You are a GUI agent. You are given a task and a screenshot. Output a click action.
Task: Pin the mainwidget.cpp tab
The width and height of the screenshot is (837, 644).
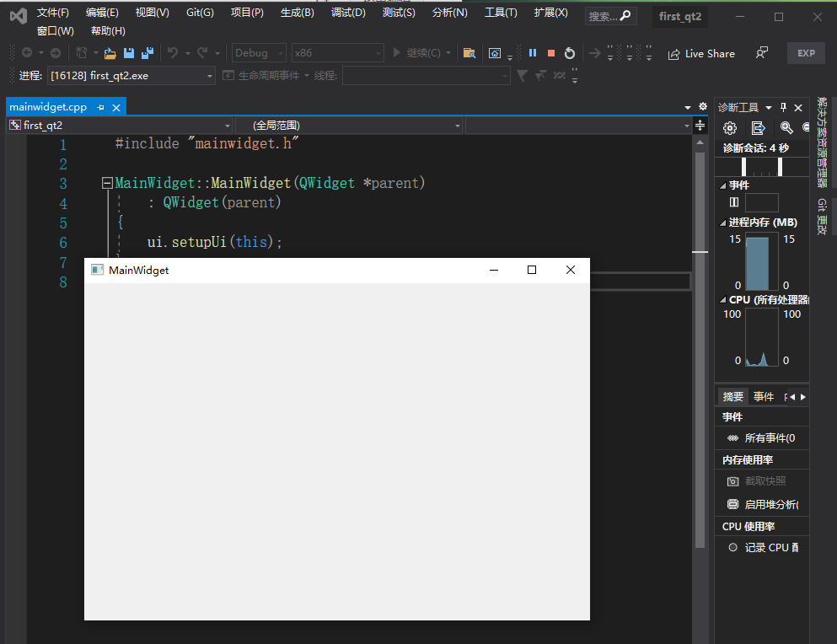pos(101,107)
